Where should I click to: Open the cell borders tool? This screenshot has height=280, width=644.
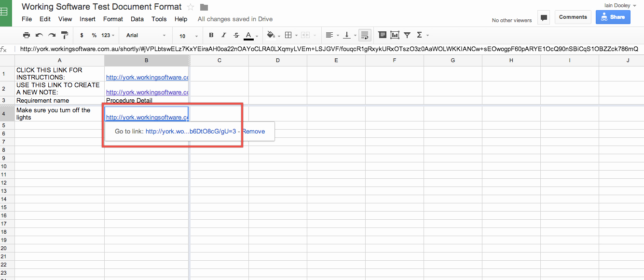coord(288,35)
